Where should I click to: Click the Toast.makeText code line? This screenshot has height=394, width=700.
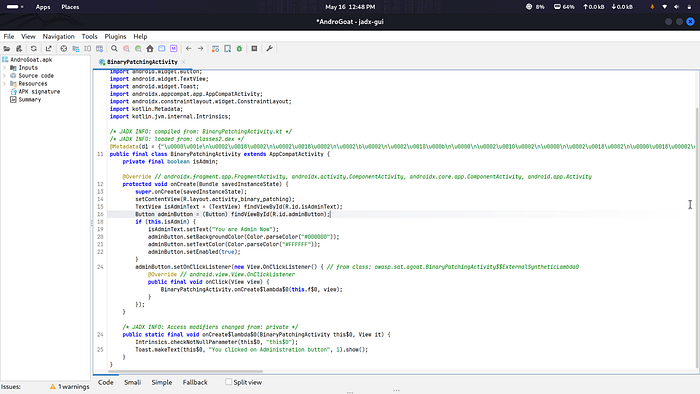coord(252,350)
